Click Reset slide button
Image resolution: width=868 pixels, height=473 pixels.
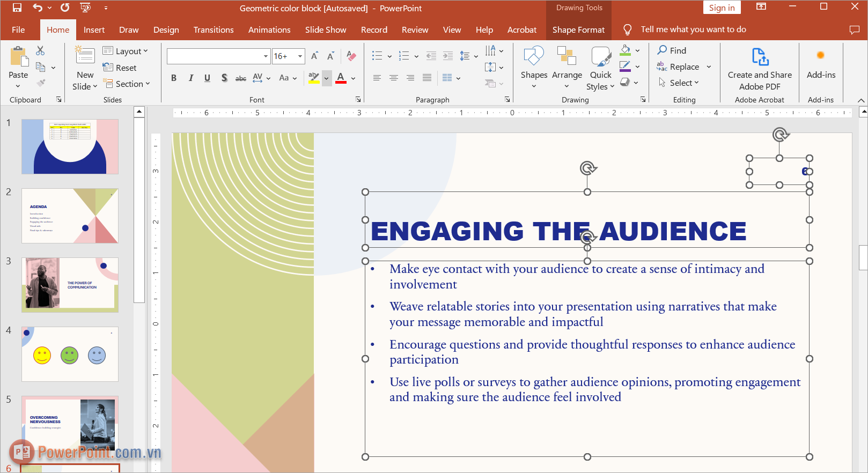coord(120,68)
